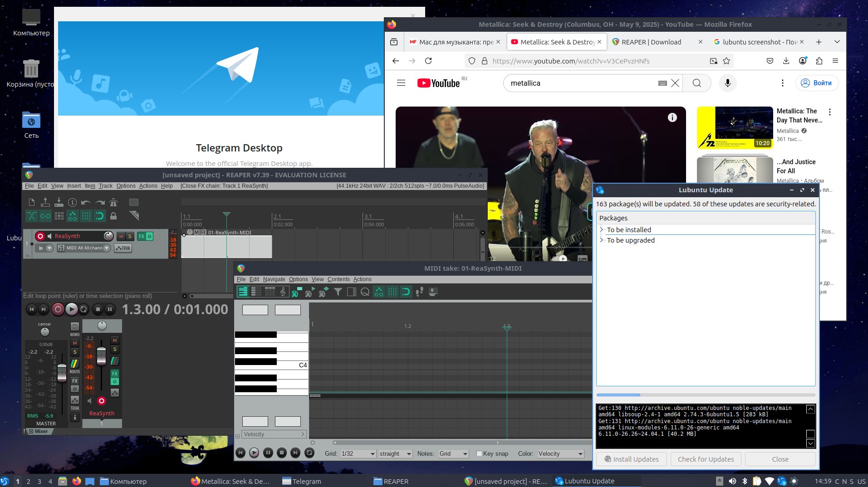Open the Insert menu in REAPER
Viewport: 868px width, 487px height.
74,186
